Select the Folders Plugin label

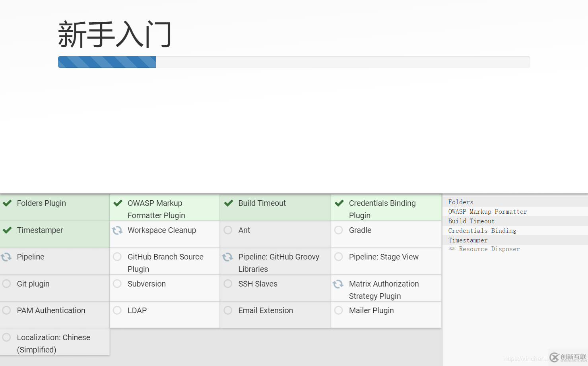41,203
